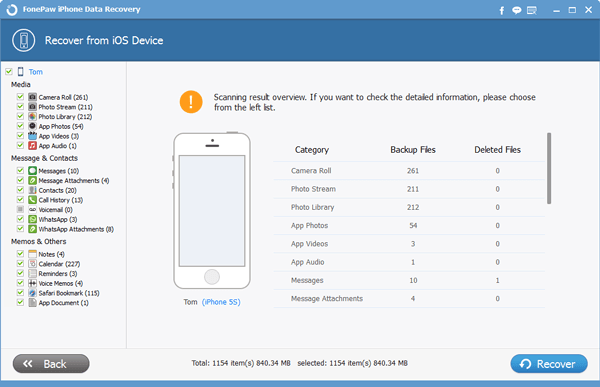Image resolution: width=600 pixels, height=387 pixels.
Task: Click the App Photos icon
Action: click(x=33, y=126)
